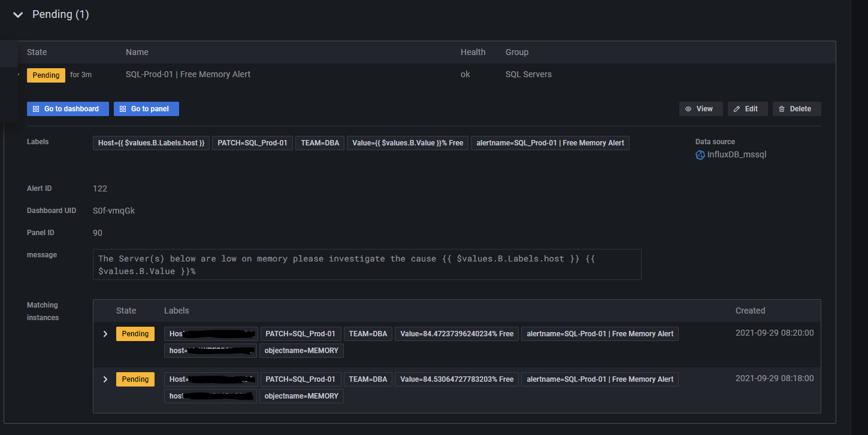
Task: Click the Value=84.47237396240234% Free label
Action: pyautogui.click(x=456, y=334)
